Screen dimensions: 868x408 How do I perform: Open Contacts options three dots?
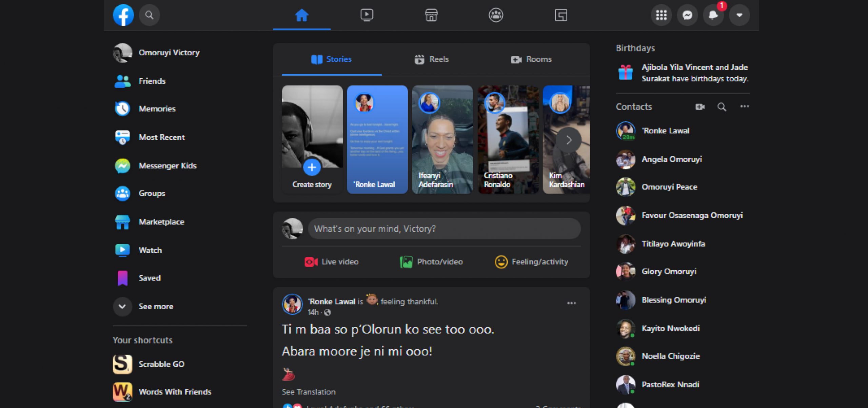745,106
